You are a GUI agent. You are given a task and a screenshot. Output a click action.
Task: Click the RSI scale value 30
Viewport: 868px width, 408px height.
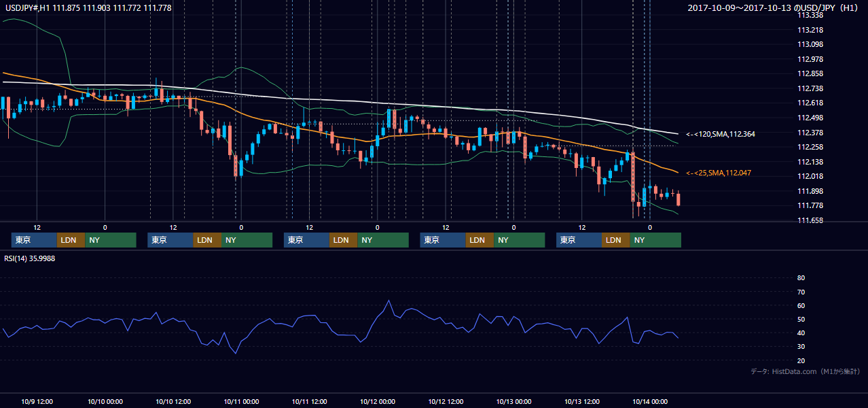(x=801, y=347)
